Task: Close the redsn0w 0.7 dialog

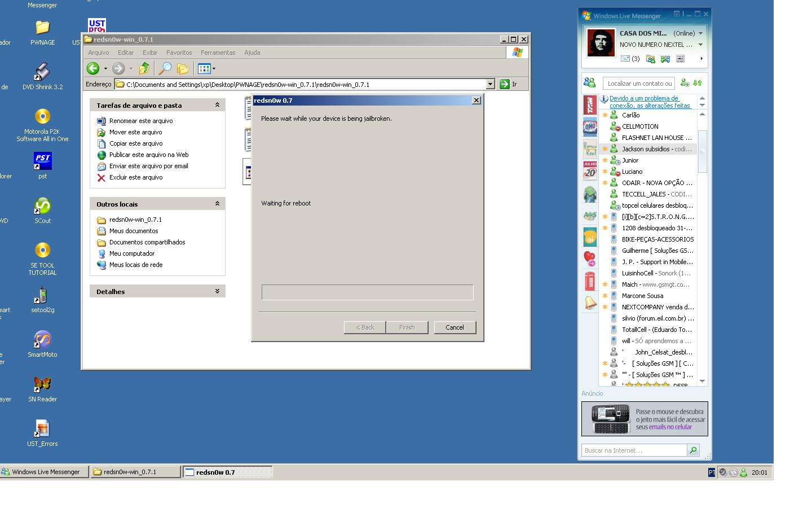Action: tap(476, 100)
